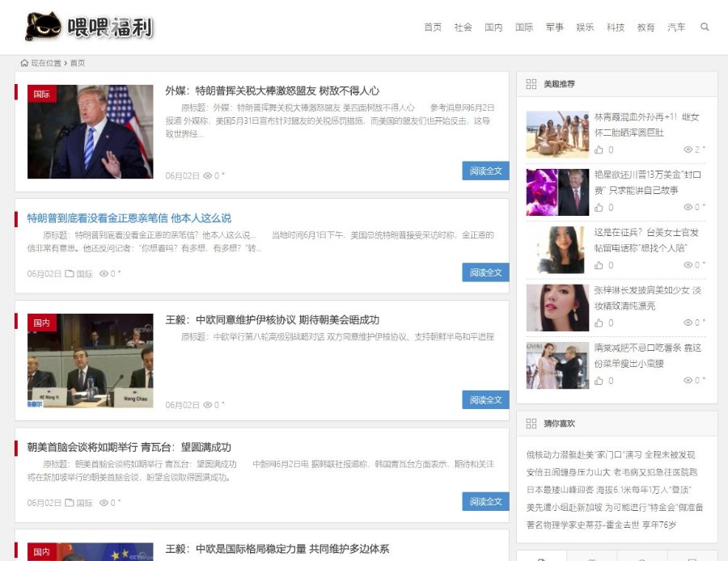This screenshot has height=561, width=728.
Task: Click the grid icon beside 美趣推荐
Action: [x=531, y=84]
